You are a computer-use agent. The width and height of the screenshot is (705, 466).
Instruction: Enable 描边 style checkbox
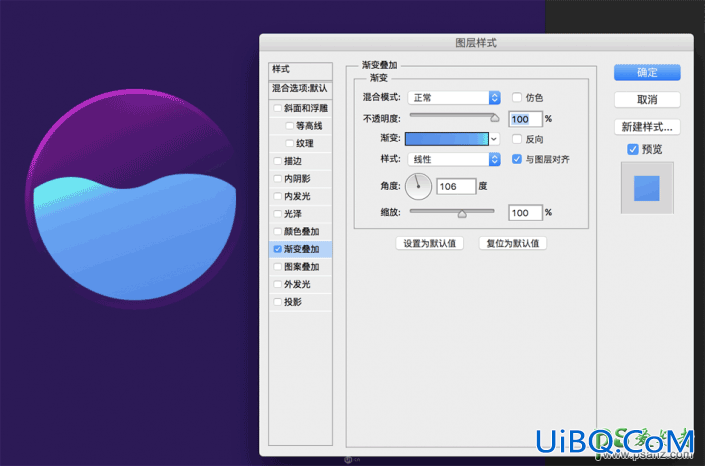277,161
